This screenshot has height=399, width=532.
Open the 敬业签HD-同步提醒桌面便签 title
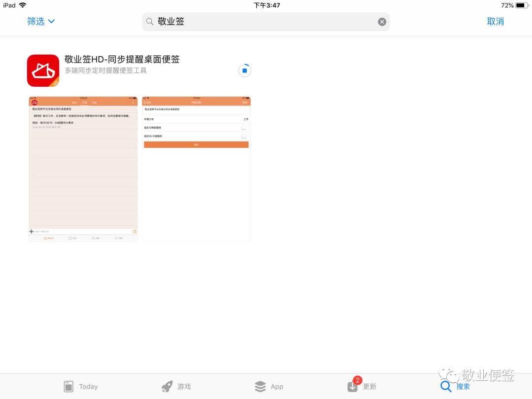122,60
